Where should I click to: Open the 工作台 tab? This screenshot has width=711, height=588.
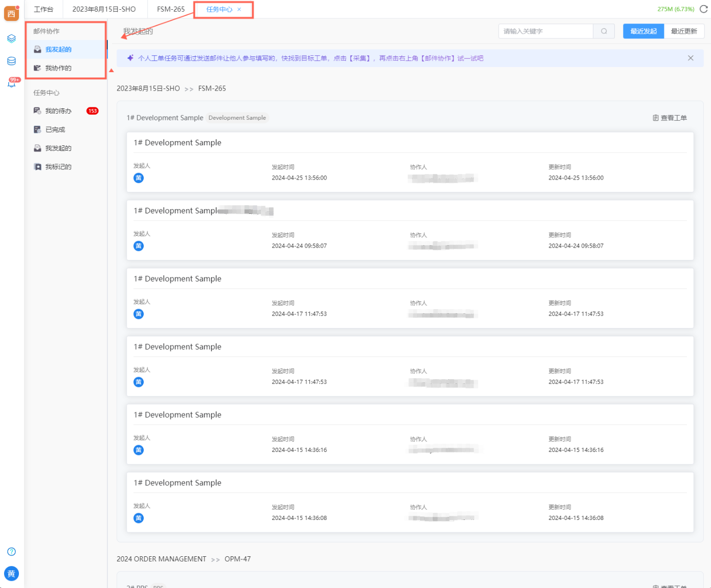click(43, 9)
